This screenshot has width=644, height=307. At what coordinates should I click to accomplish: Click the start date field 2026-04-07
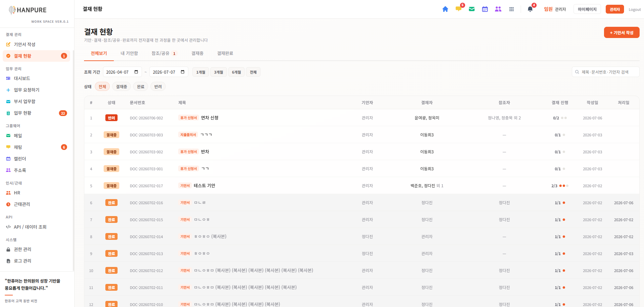tap(122, 72)
